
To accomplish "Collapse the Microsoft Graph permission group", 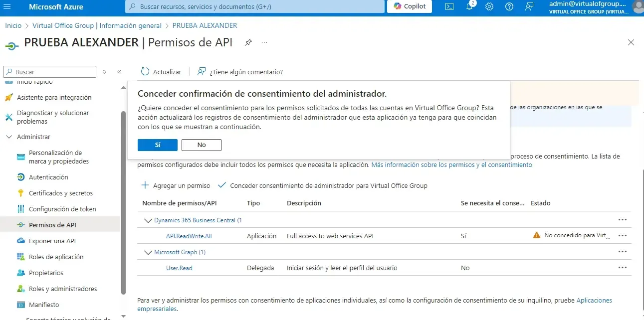I will tap(148, 252).
